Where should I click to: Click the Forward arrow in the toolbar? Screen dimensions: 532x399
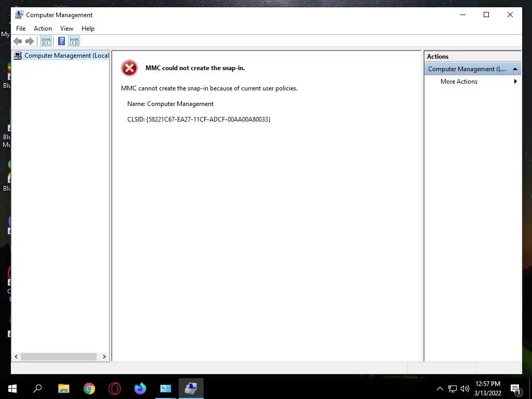click(x=30, y=42)
